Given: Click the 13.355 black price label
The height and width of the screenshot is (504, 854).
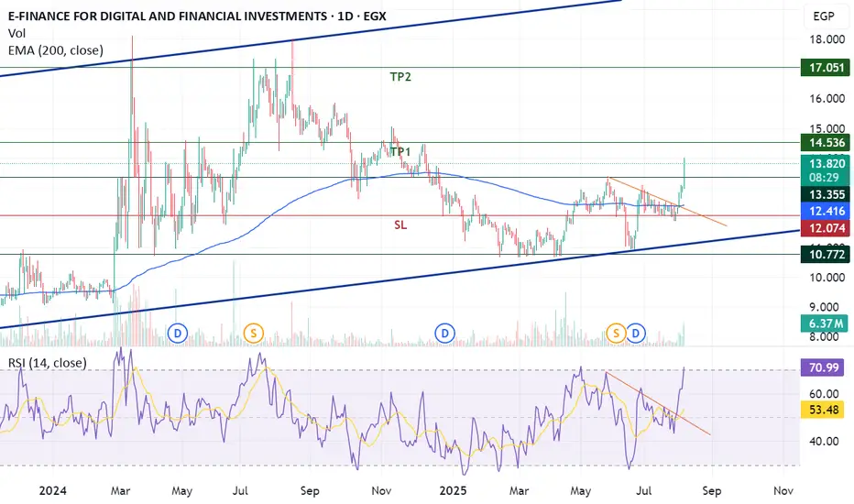Looking at the screenshot, I should (x=826, y=194).
